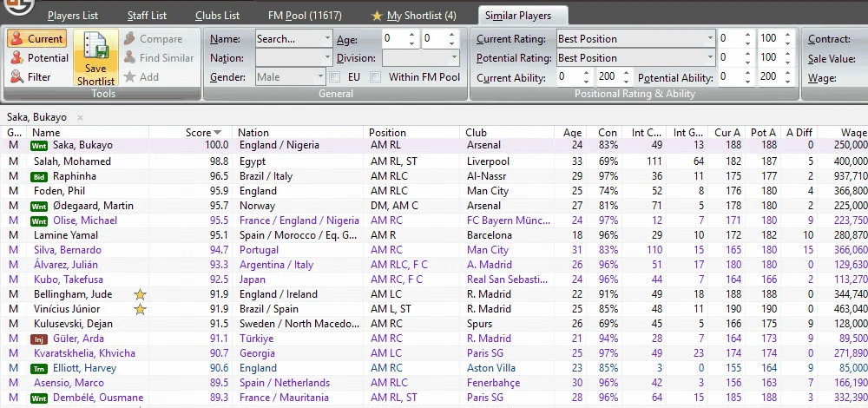
Task: Click the gold star next to Vinícius Júnior
Action: (141, 309)
